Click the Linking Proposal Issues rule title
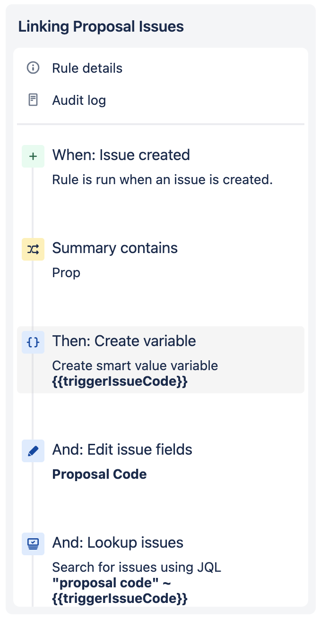Screen dimensions: 329x644 pos(101,26)
